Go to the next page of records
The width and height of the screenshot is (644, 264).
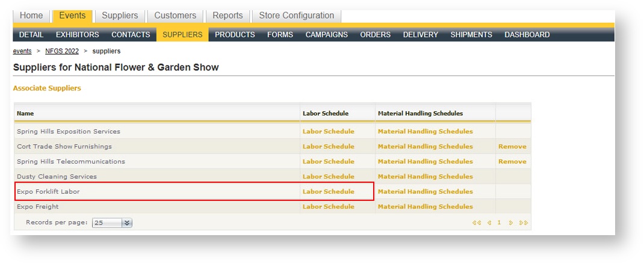click(x=510, y=223)
